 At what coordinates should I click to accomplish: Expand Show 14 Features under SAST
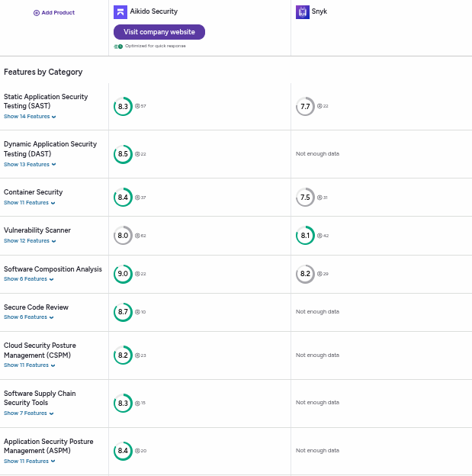(30, 117)
